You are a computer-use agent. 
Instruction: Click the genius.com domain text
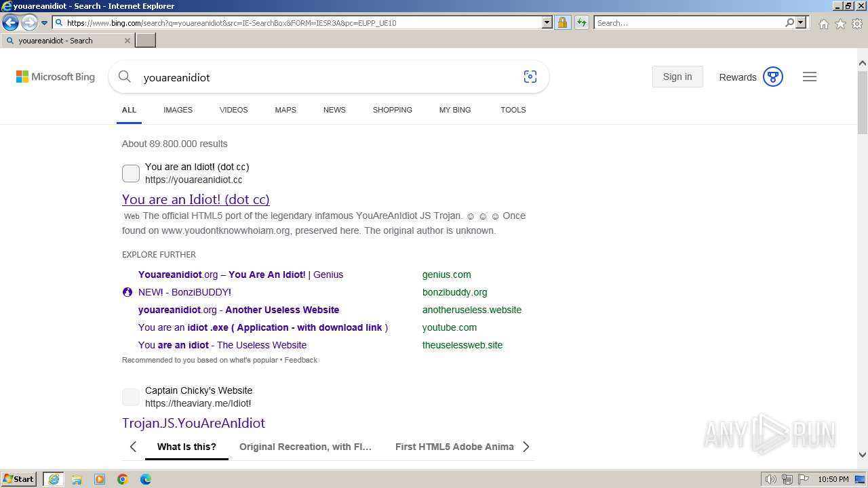click(x=446, y=274)
